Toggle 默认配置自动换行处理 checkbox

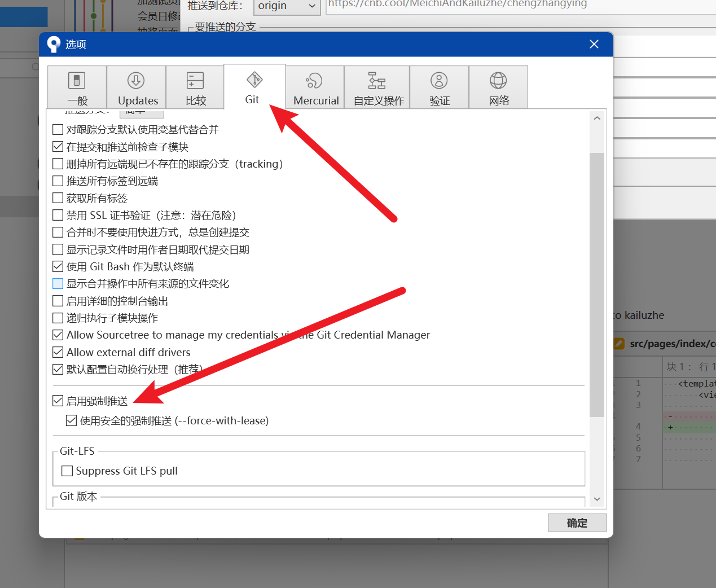pyautogui.click(x=58, y=370)
